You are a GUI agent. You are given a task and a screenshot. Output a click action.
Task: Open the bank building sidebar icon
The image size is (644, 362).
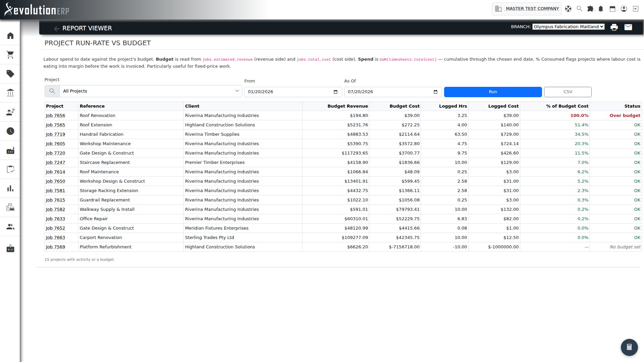pyautogui.click(x=10, y=93)
